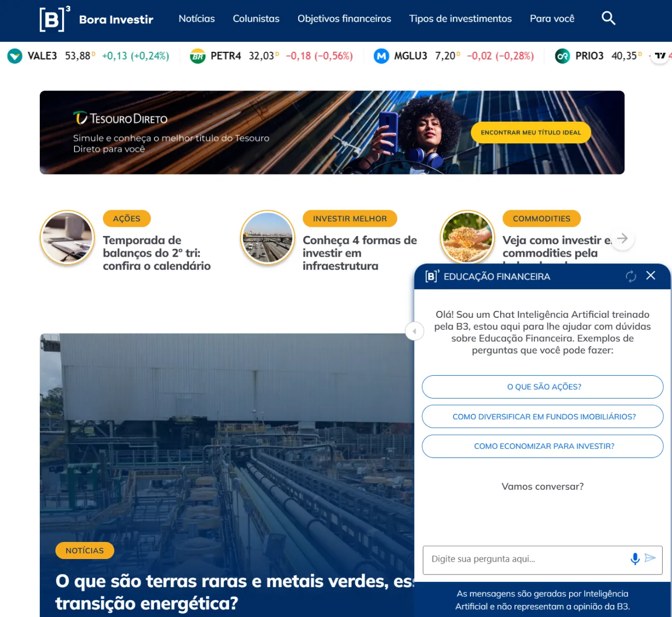The width and height of the screenshot is (672, 617).
Task: Open the Notícias tag on the featured article
Action: (x=85, y=551)
